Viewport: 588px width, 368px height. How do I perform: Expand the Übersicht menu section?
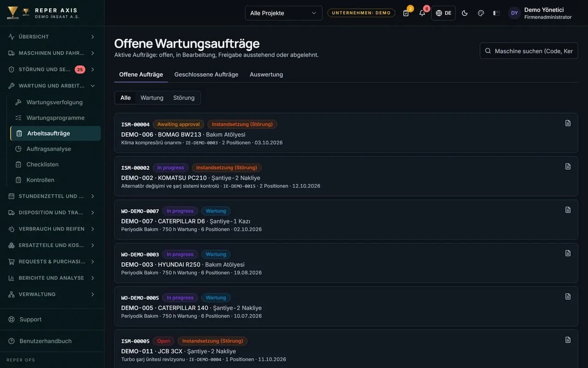(x=52, y=37)
